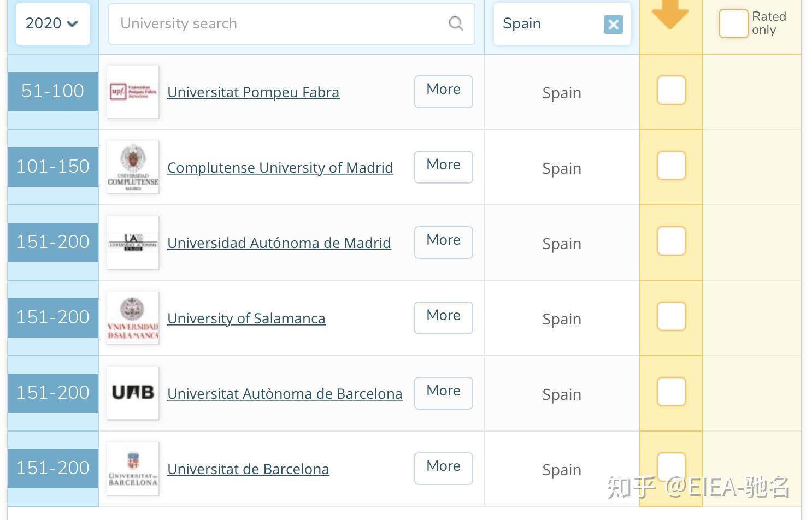Click the search magnifier icon
The height and width of the screenshot is (520, 812).
click(x=456, y=23)
